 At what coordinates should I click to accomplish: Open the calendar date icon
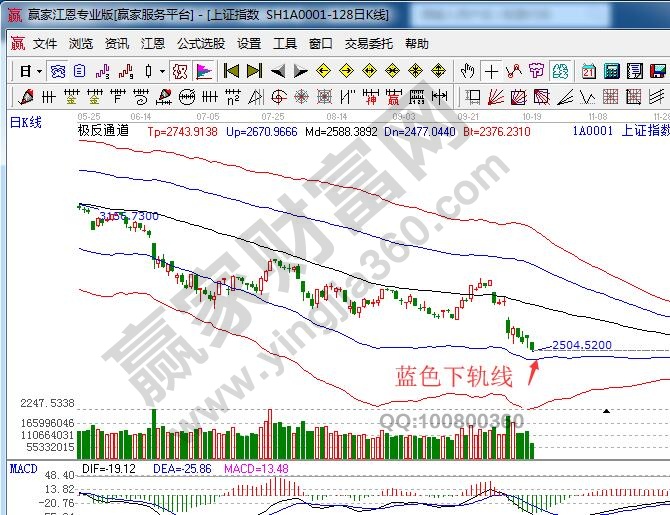(x=587, y=71)
